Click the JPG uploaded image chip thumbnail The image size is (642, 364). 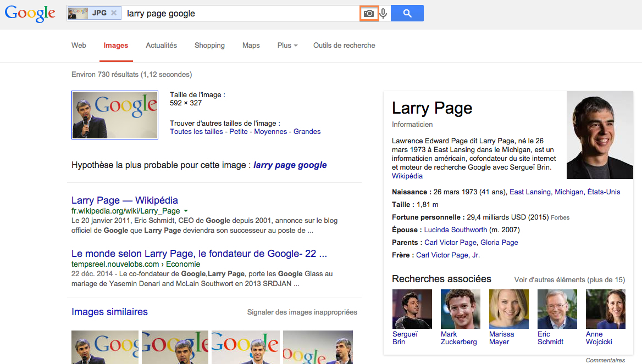pos(78,13)
